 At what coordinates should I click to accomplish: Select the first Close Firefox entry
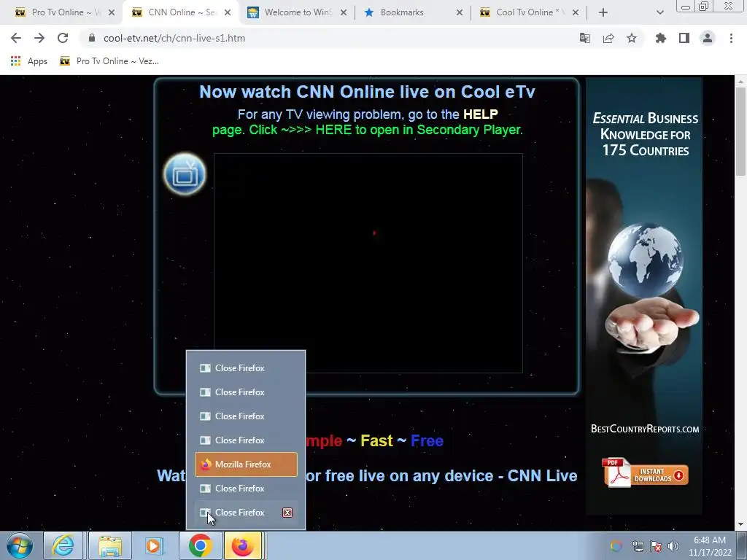pyautogui.click(x=246, y=368)
